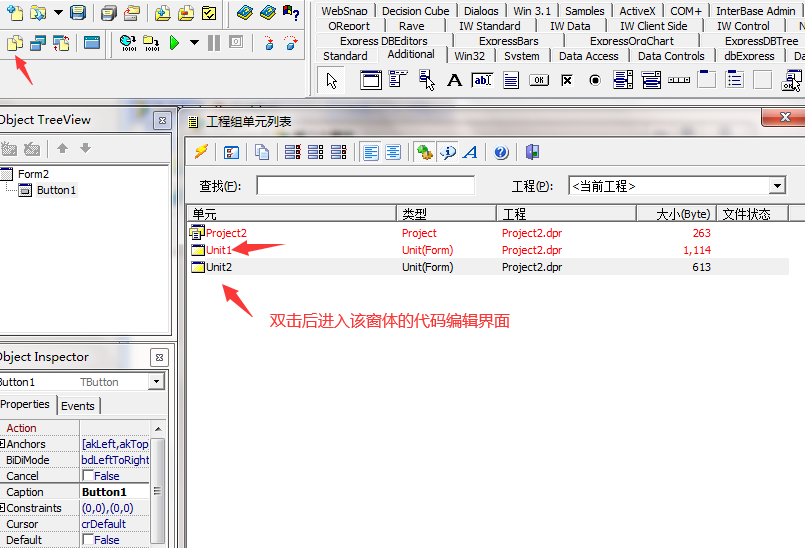Image resolution: width=805 pixels, height=548 pixels.
Task: Expand the Anchors property
Action: [3, 443]
